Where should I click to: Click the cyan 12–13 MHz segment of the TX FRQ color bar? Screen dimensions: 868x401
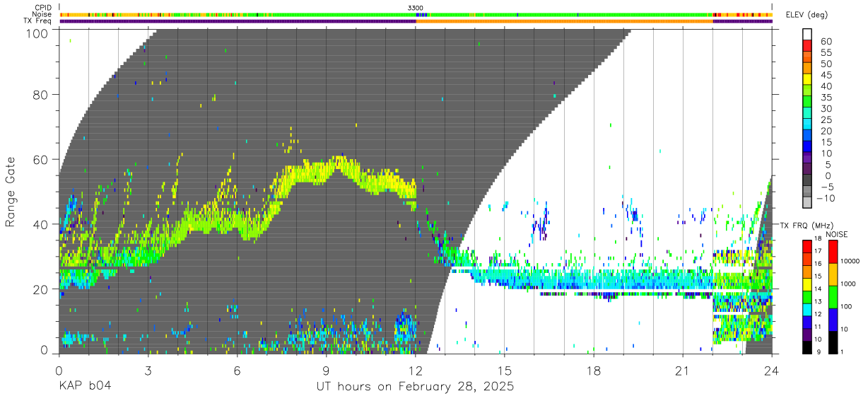(807, 309)
